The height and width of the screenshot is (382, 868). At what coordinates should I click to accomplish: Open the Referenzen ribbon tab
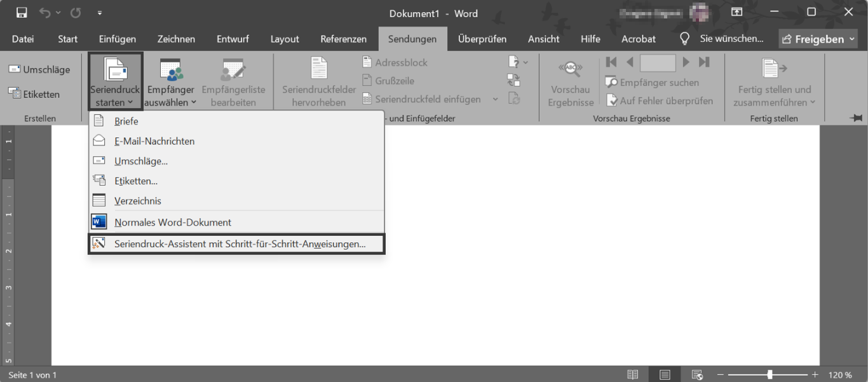pyautogui.click(x=343, y=39)
